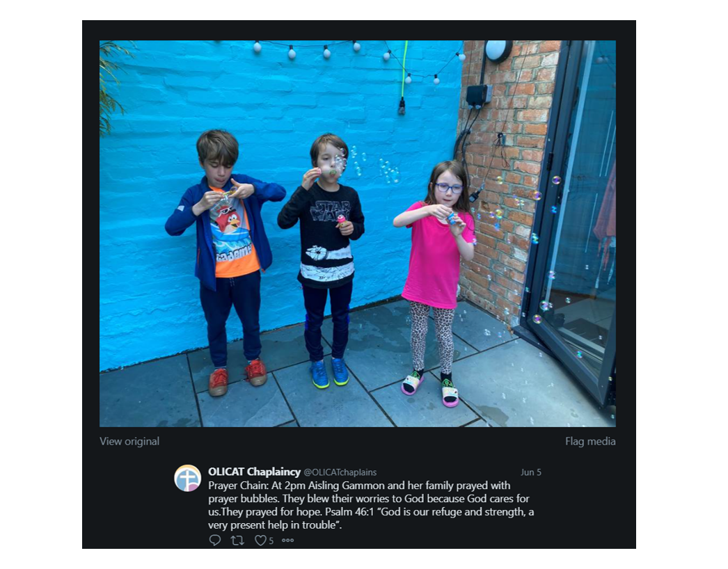Open the three-dot more options menu
The height and width of the screenshot is (569, 728).
click(x=288, y=540)
